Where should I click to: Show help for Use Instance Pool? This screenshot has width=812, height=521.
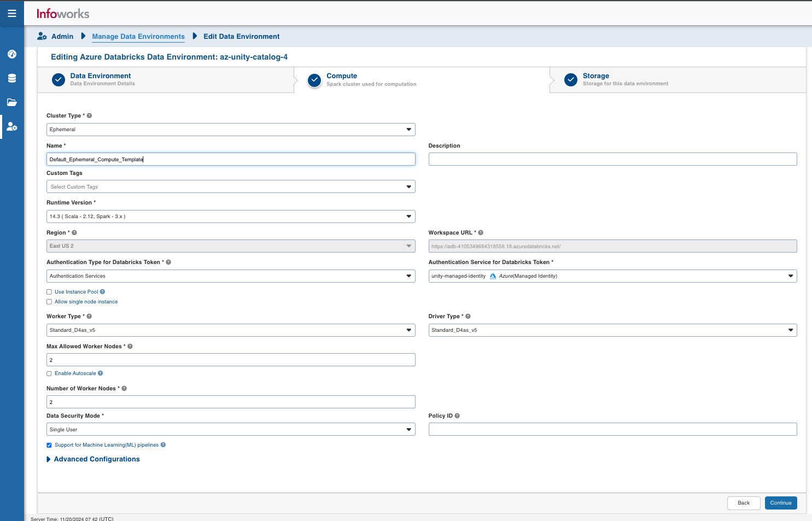[x=102, y=291]
